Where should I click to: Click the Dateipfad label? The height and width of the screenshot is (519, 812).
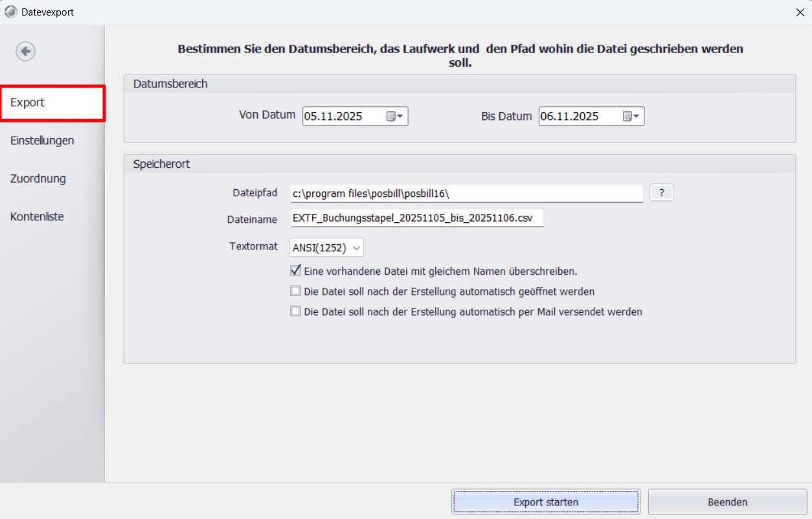pos(255,193)
